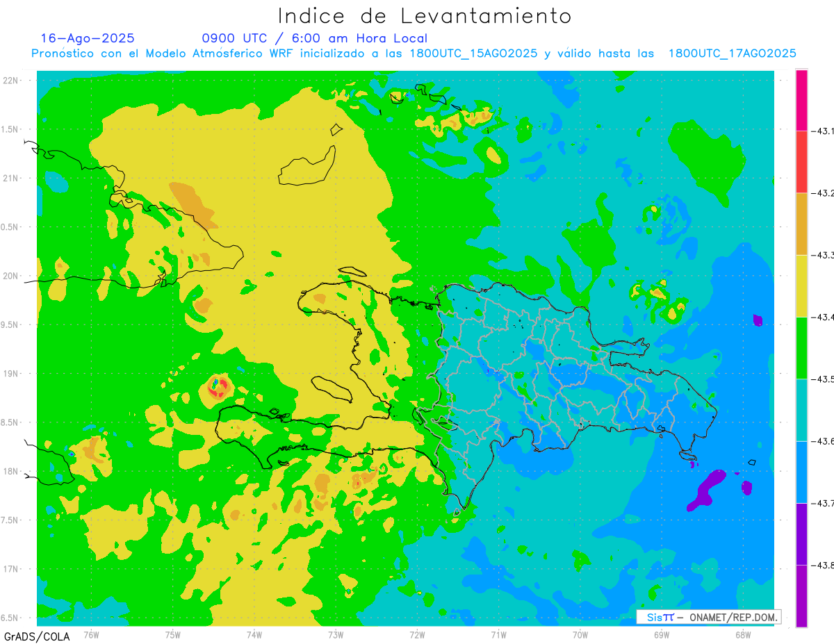
Task: Click the '74W' longitude label
Action: [x=254, y=635]
